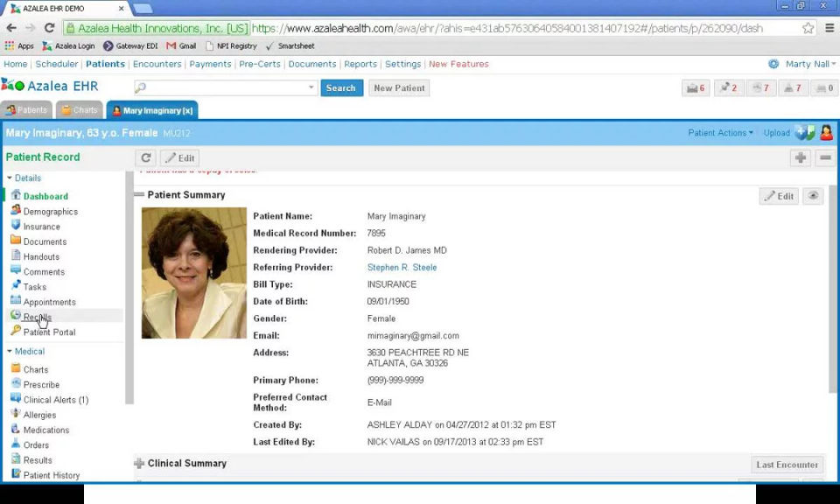Open Azalea Login bookmark

68,46
